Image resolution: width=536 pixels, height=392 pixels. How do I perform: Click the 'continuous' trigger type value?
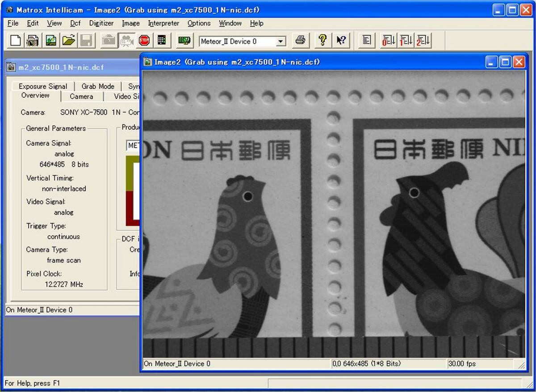tap(63, 237)
